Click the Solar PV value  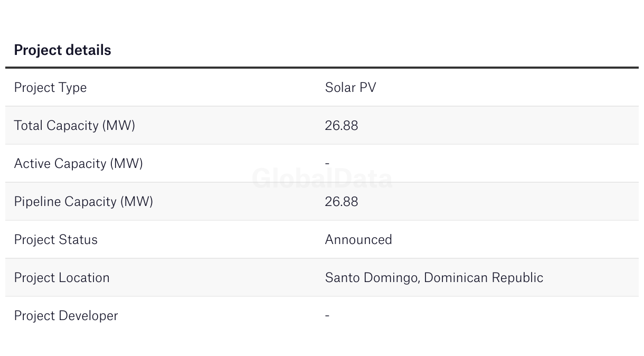(351, 88)
